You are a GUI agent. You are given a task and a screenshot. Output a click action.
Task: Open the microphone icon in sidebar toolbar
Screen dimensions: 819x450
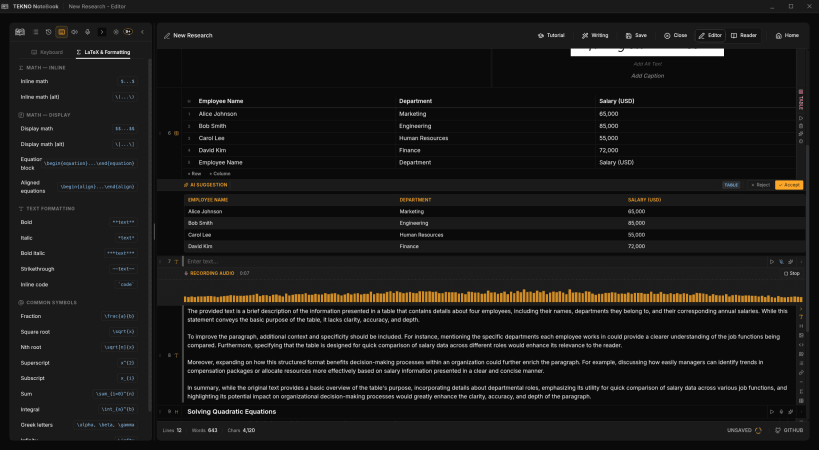coord(88,32)
